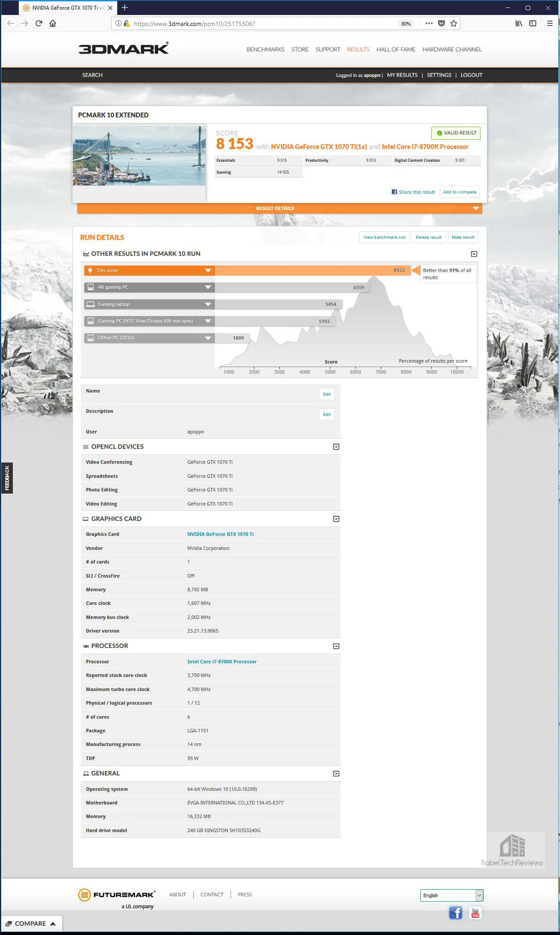Edit the Name field

tap(327, 394)
